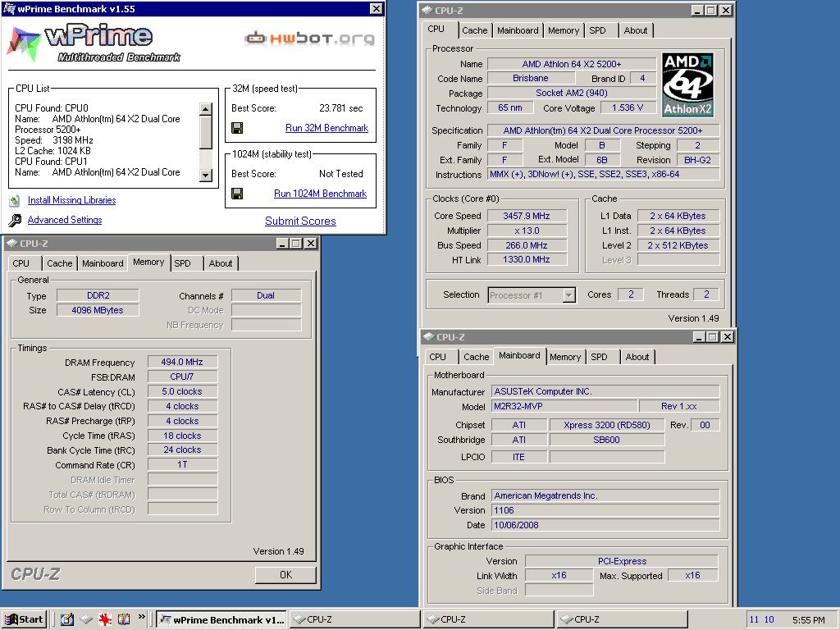840x630 pixels.
Task: Click the save icon beside Run 32M Benchmark
Action: (x=237, y=128)
